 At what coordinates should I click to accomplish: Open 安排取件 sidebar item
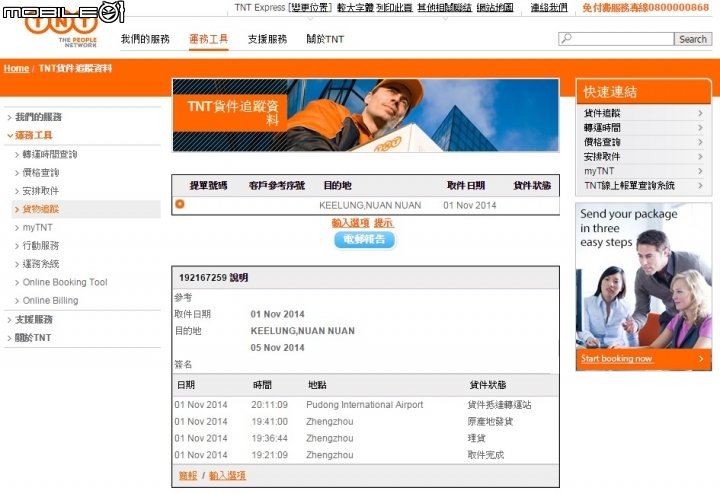click(x=40, y=191)
